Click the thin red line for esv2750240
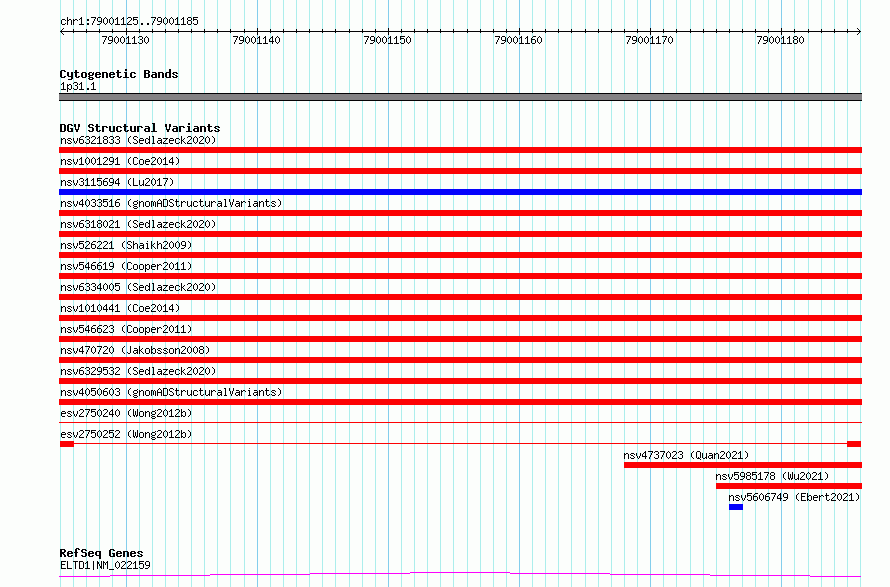 (460, 423)
